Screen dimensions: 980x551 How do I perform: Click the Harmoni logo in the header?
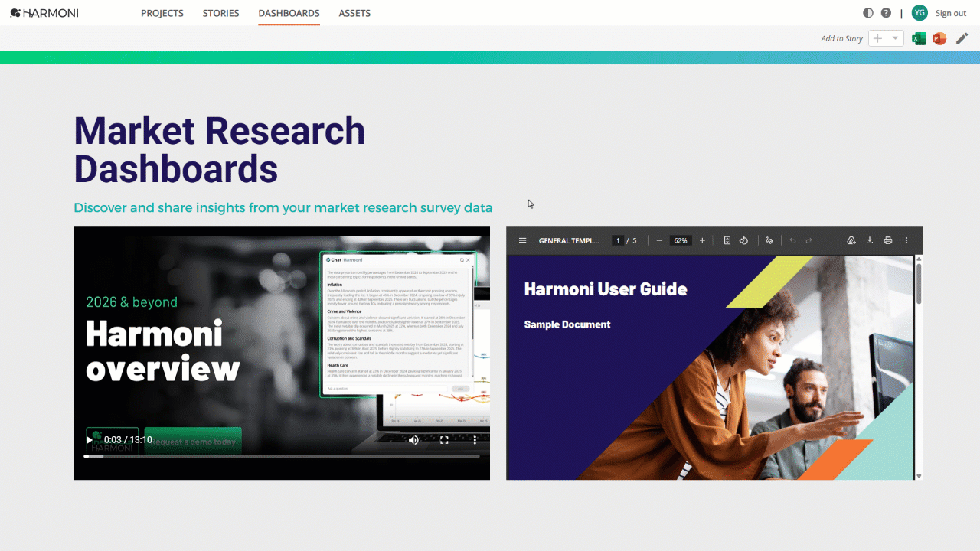(x=44, y=13)
